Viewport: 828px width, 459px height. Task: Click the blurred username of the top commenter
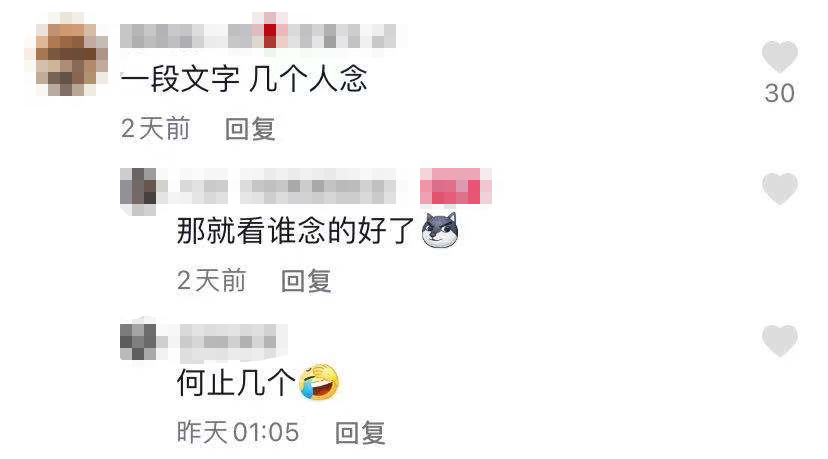[259, 36]
